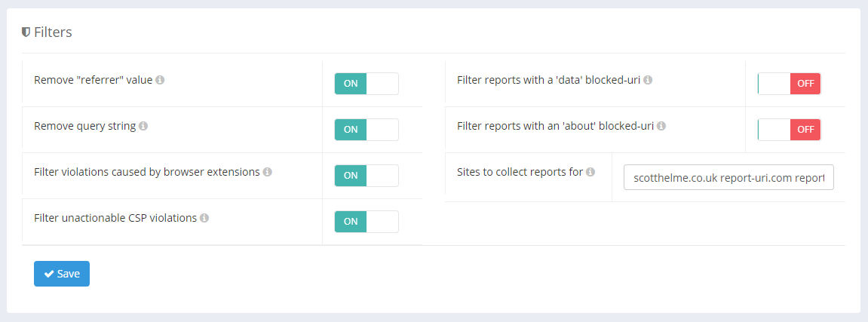
Task: Click info icon beside Sites to collect reports for
Action: pyautogui.click(x=590, y=172)
